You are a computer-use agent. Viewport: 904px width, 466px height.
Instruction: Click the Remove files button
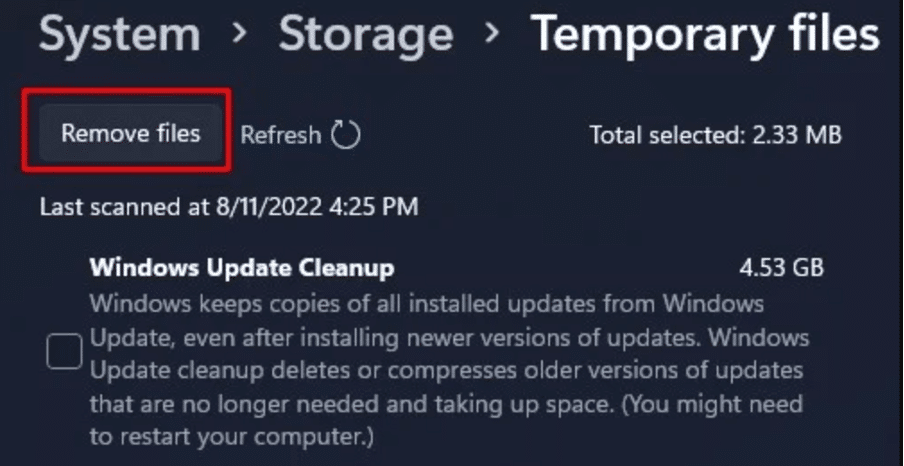point(130,133)
